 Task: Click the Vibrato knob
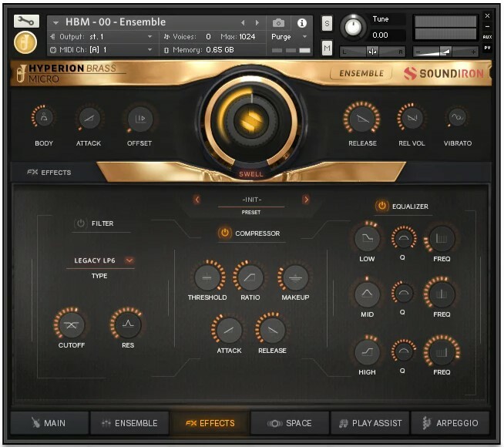pos(457,117)
